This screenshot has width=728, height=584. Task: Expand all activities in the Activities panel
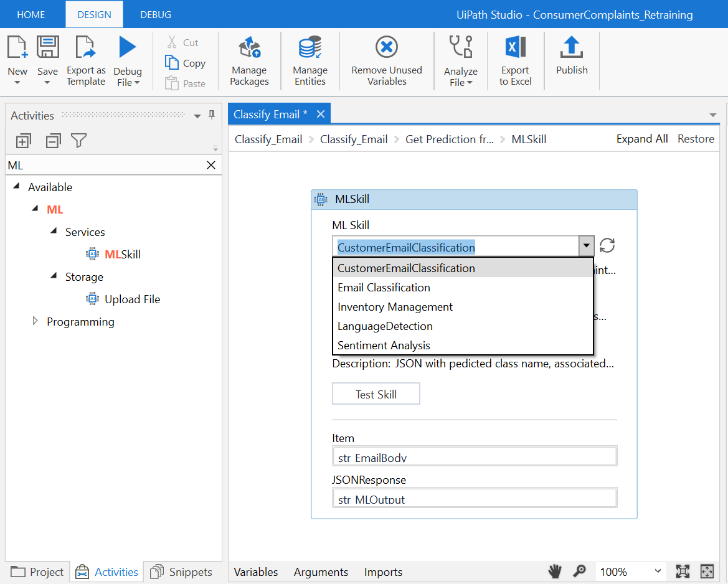click(x=23, y=141)
